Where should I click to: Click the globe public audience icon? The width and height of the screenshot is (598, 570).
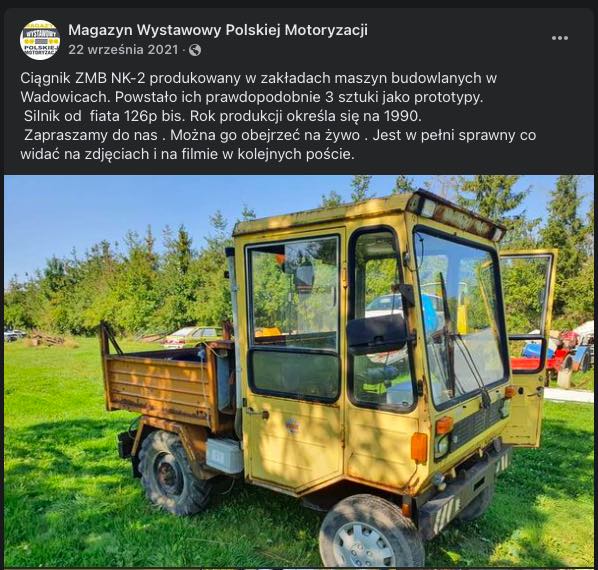(195, 50)
